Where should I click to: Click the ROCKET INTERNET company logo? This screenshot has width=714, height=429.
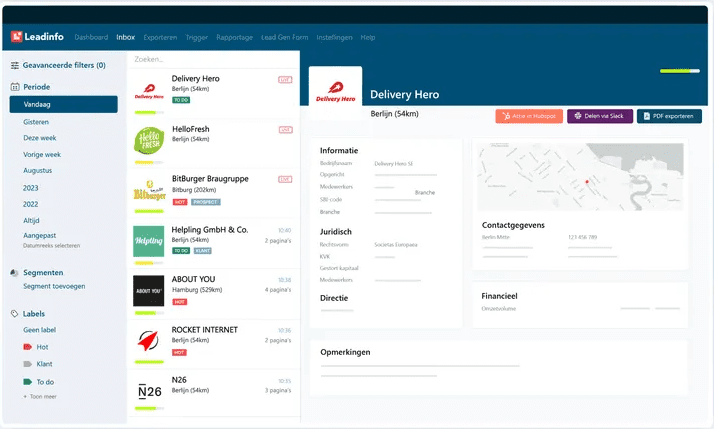coord(148,340)
